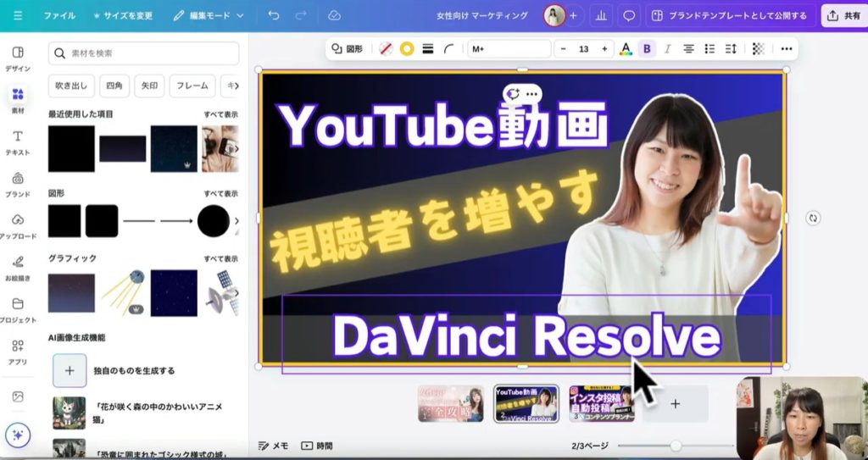This screenshot has height=460, width=868.
Task: Toggle italic formatting on text
Action: [x=668, y=49]
